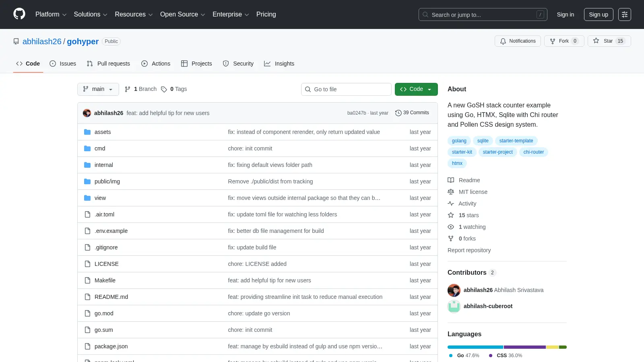644x362 pixels.
Task: Click the .env.example file icon
Action: [x=87, y=231]
